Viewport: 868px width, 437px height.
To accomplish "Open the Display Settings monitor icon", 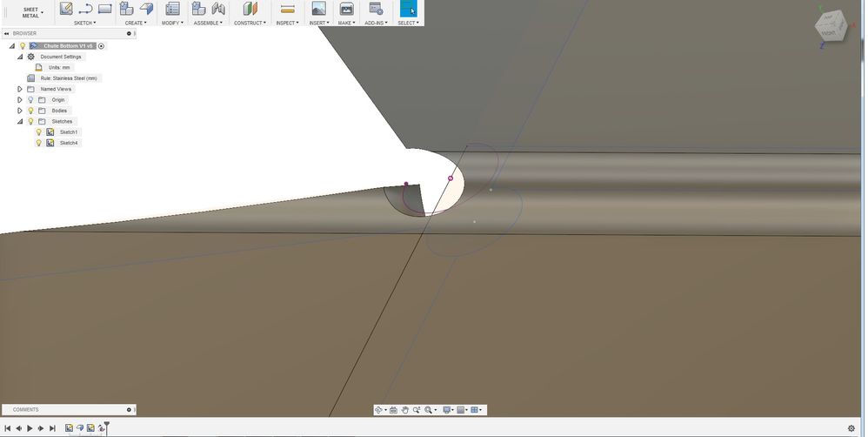I will click(447, 410).
